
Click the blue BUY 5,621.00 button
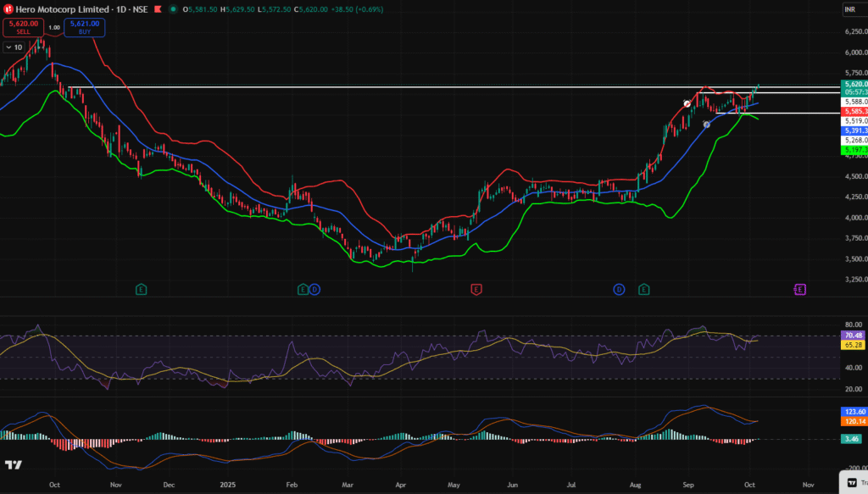pyautogui.click(x=84, y=28)
